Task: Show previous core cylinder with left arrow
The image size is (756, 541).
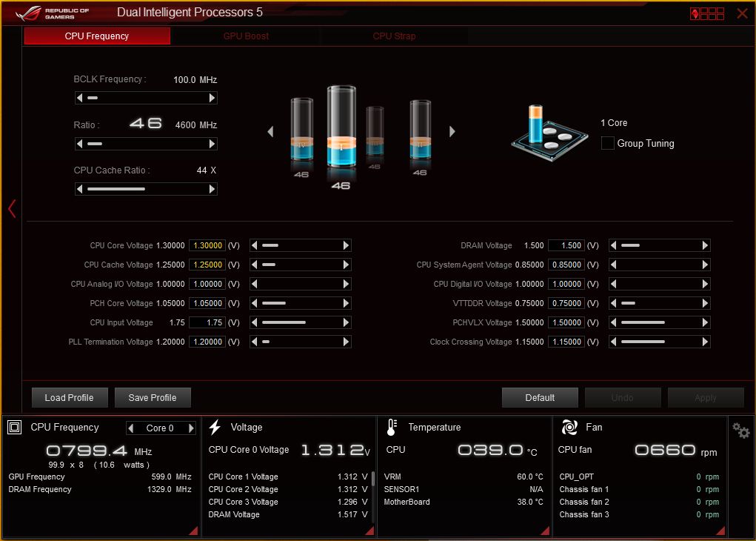Action: pos(270,131)
